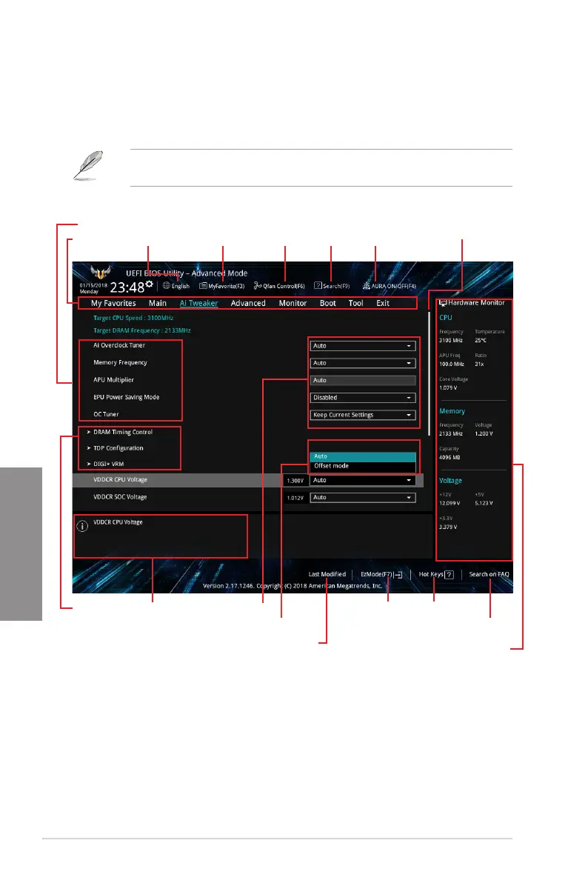Screen dimensions: 588x886
Task: Click the main pane vertical scrollbar
Action: coord(429,373)
